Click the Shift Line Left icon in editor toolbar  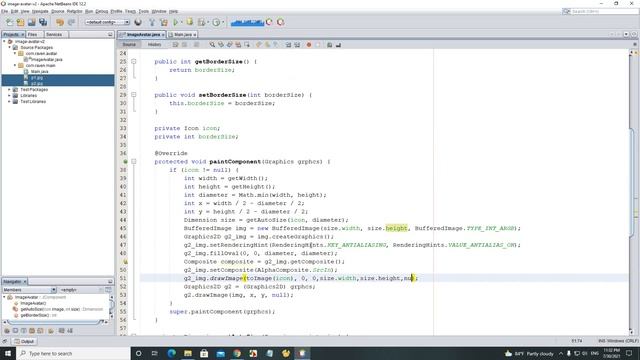click(x=288, y=45)
